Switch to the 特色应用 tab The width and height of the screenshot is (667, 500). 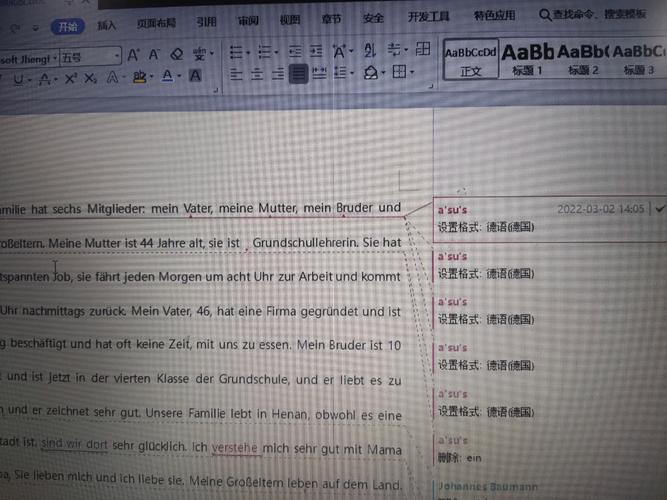coord(494,16)
